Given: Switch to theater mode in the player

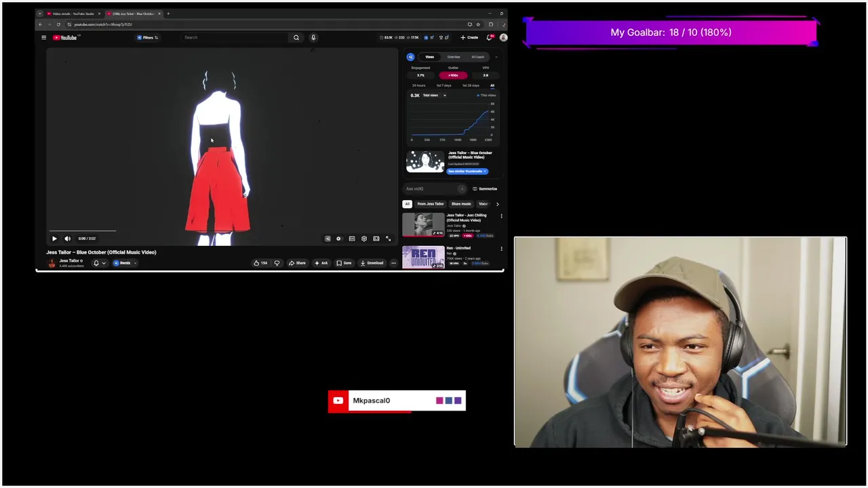Looking at the screenshot, I should pos(376,239).
